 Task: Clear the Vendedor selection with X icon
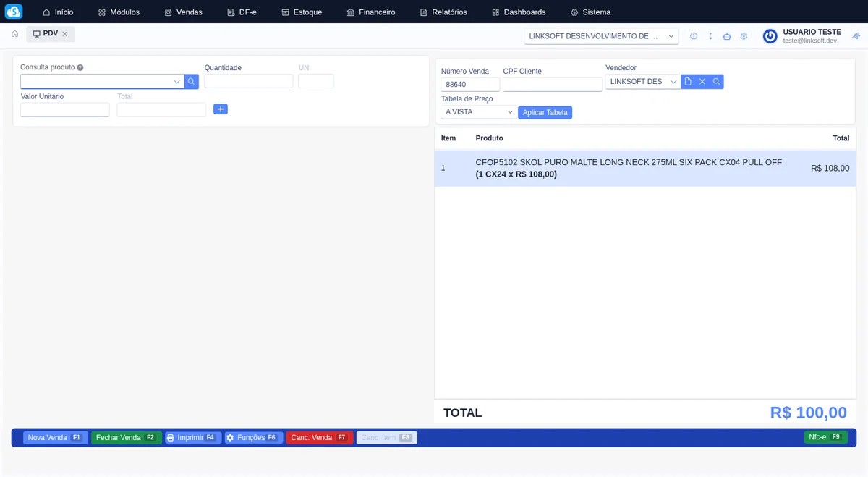pos(702,82)
